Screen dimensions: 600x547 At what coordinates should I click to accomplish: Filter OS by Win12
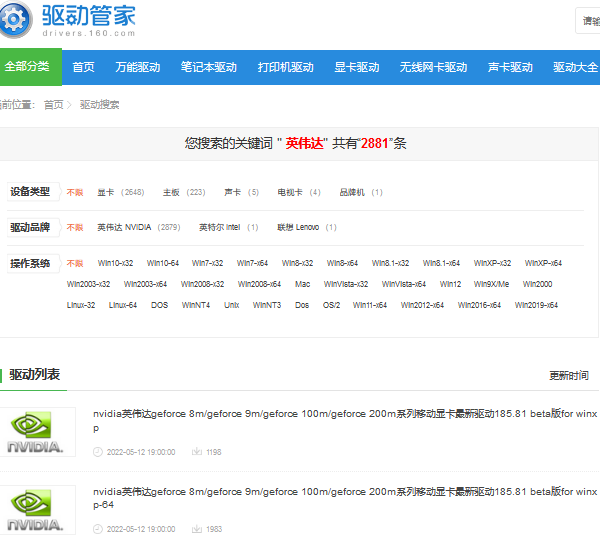point(450,284)
